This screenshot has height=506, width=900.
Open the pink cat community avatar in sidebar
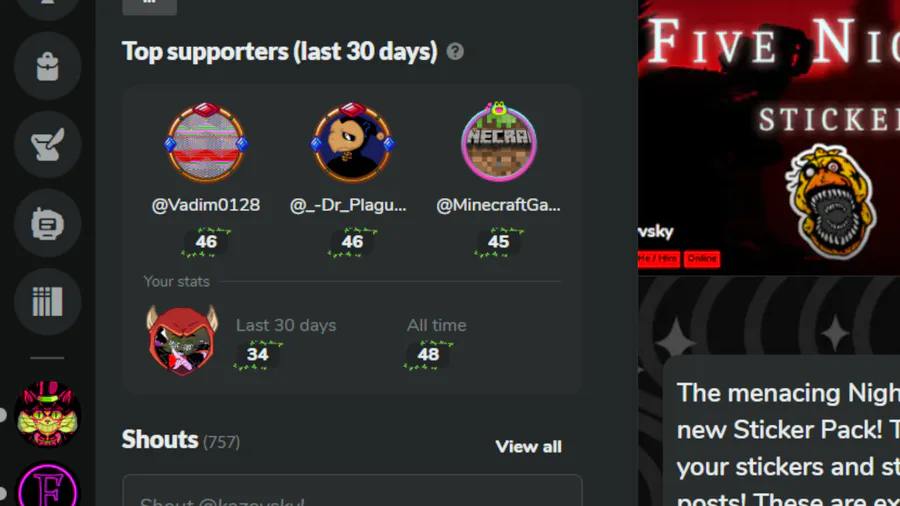(x=48, y=414)
